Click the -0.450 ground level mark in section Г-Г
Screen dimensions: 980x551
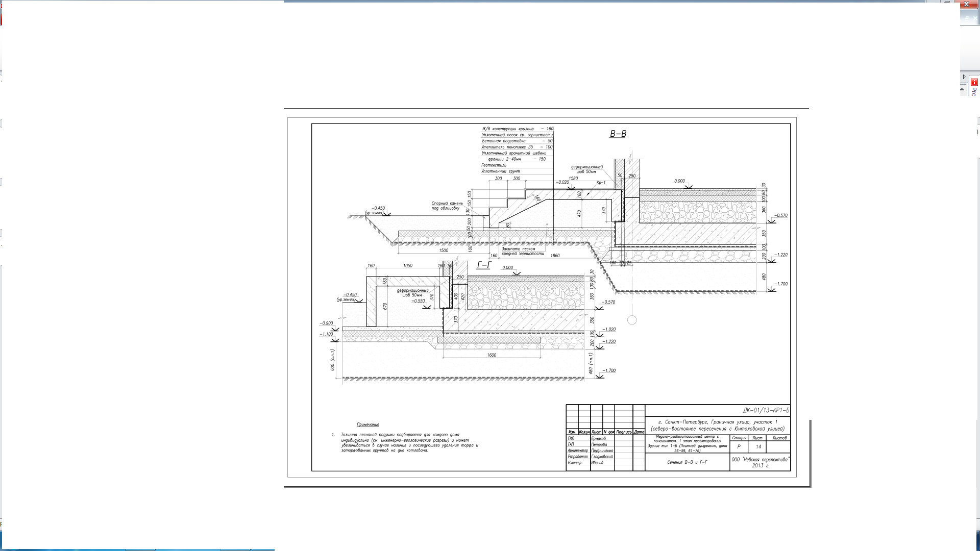coord(350,295)
